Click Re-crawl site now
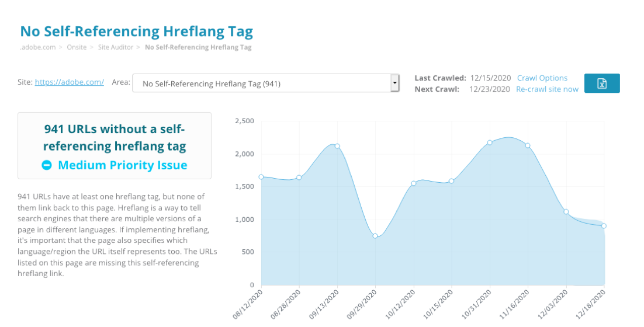644x327 pixels. (x=547, y=89)
